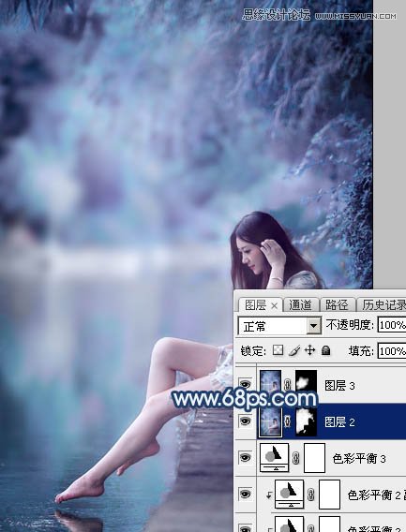Click link icon on 图层 2
This screenshot has height=532, width=406.
288,421
